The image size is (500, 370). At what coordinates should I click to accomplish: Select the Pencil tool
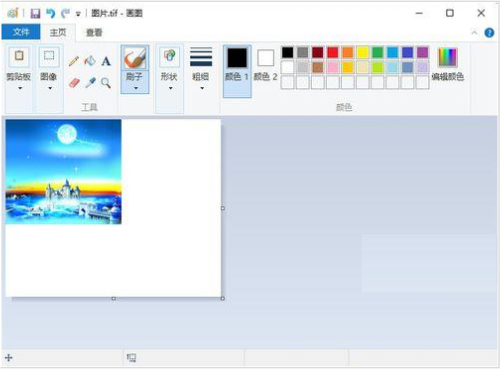coord(74,61)
